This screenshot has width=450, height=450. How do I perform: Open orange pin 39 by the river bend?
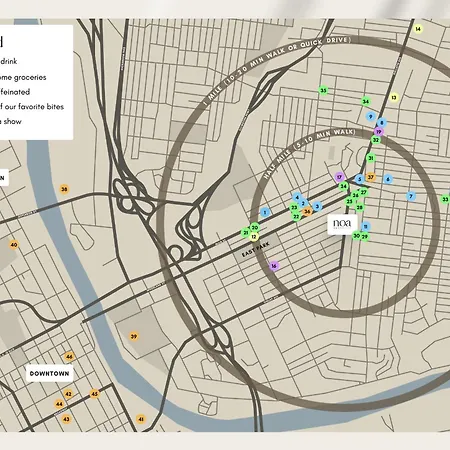(x=134, y=336)
